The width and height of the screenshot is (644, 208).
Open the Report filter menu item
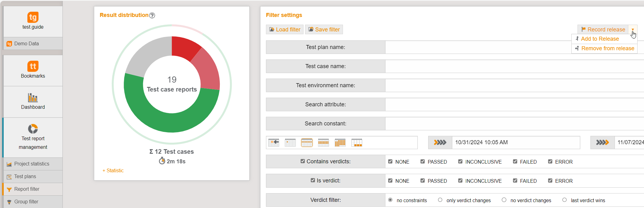click(x=33, y=189)
